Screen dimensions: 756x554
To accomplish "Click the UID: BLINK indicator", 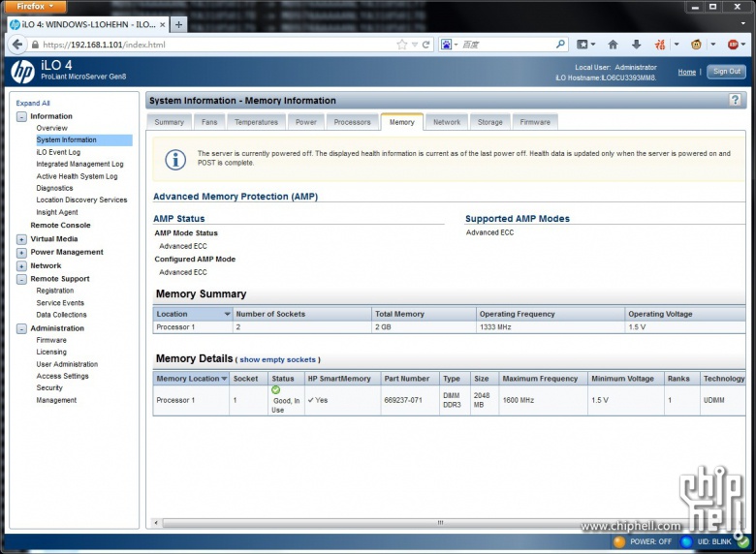I will click(707, 541).
